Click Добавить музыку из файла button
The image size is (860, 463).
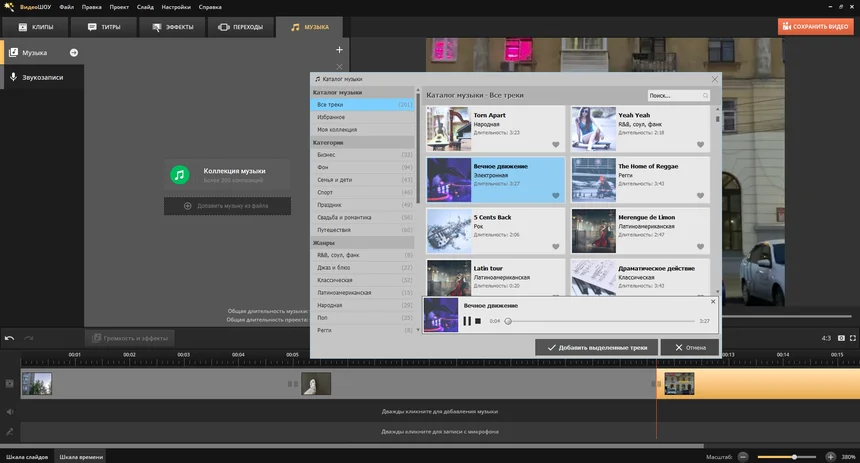[x=227, y=206]
